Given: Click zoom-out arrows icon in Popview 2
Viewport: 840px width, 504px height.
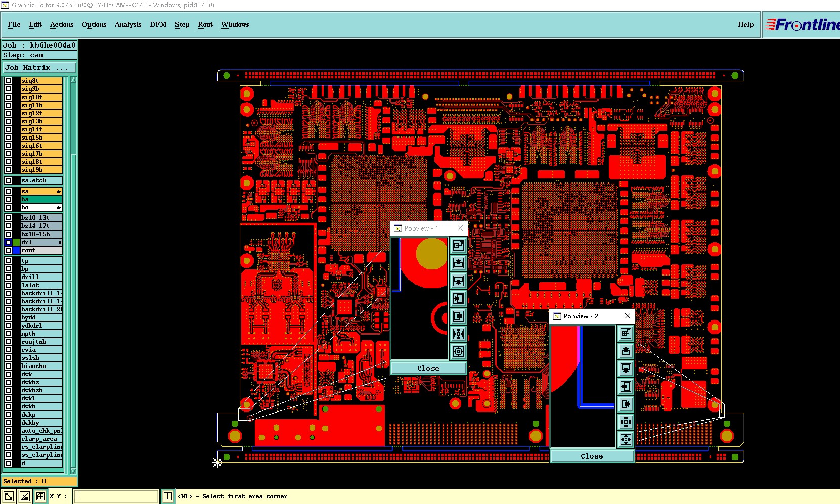Looking at the screenshot, I should coord(626,439).
